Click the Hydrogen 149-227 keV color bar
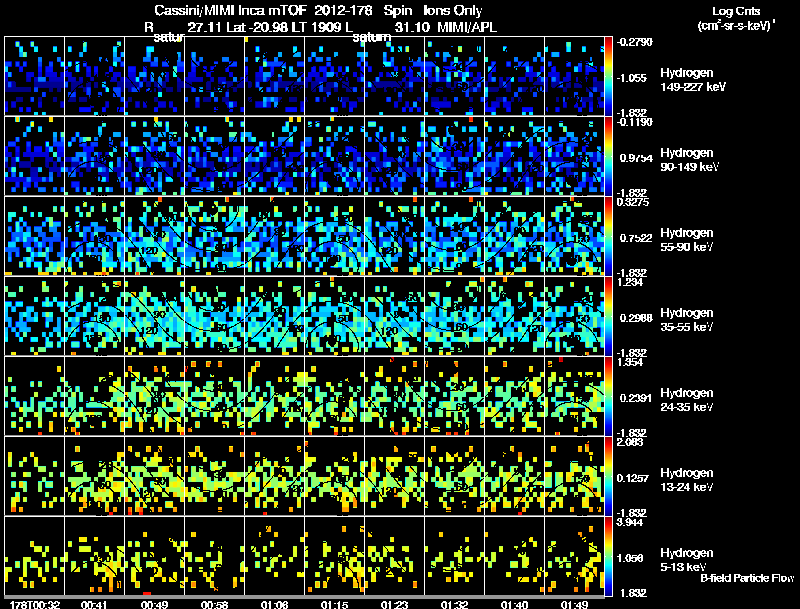 coord(609,75)
